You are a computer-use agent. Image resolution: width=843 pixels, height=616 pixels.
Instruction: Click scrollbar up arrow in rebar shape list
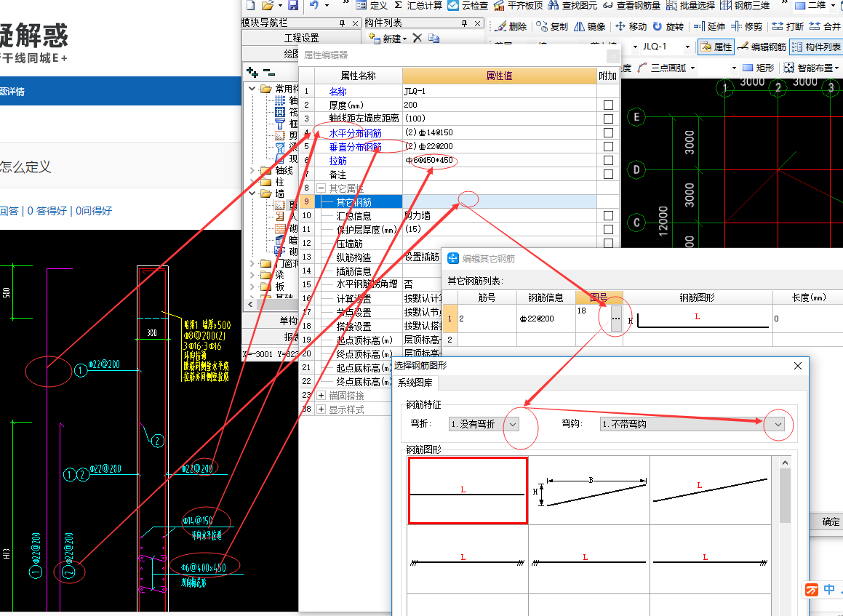[x=785, y=463]
